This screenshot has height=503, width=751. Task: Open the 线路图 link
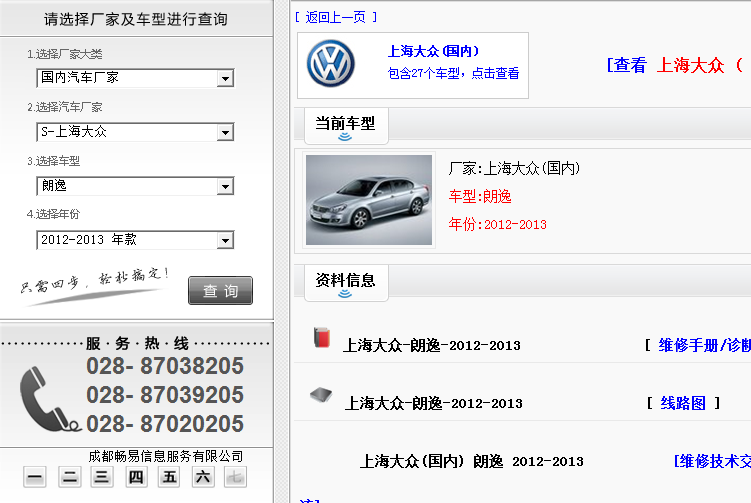point(683,403)
